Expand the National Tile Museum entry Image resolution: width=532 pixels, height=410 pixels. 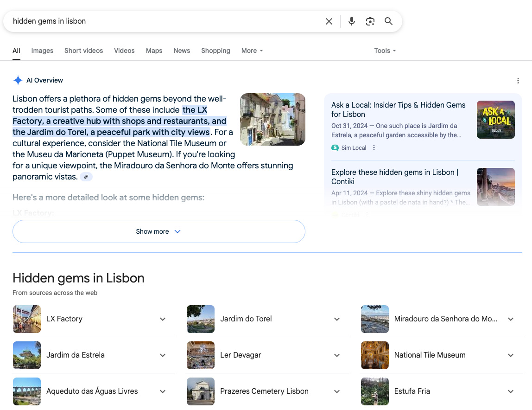(511, 355)
